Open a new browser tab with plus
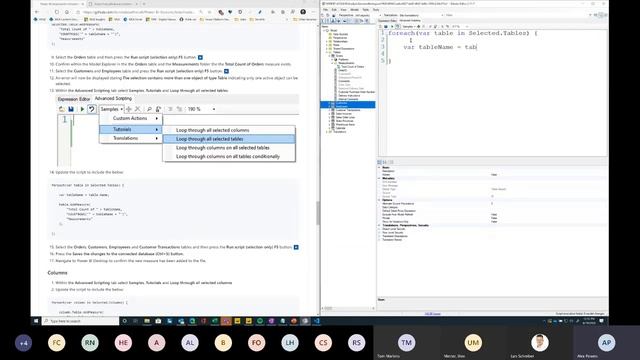This screenshot has height=360, width=640. pos(144,4)
